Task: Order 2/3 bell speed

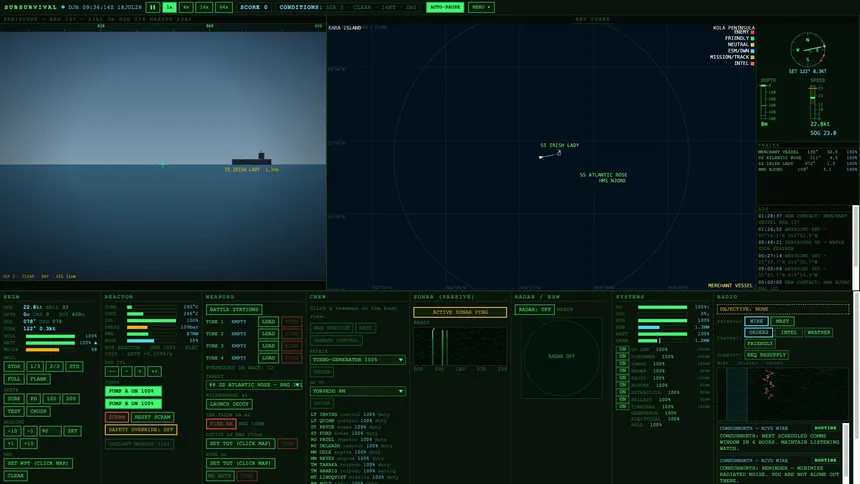Action: tap(54, 366)
